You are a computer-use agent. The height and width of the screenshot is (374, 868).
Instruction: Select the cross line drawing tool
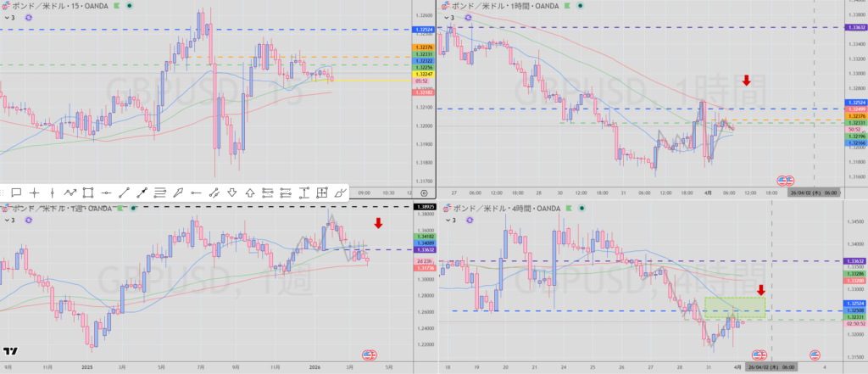tap(34, 193)
